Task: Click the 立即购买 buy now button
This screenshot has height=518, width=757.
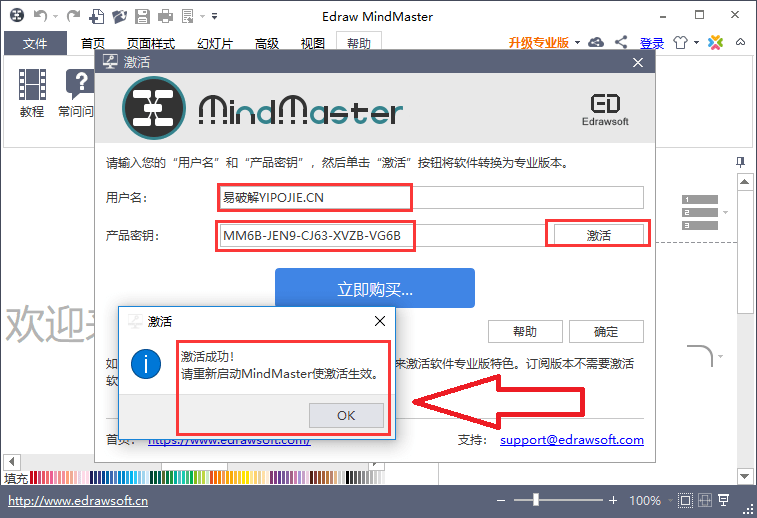Action: click(375, 289)
